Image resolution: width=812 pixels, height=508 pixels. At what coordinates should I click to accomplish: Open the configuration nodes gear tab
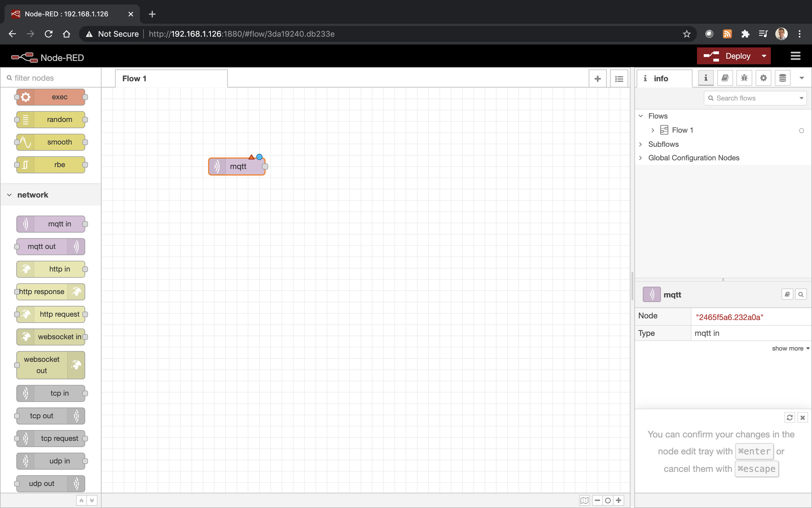[763, 78]
